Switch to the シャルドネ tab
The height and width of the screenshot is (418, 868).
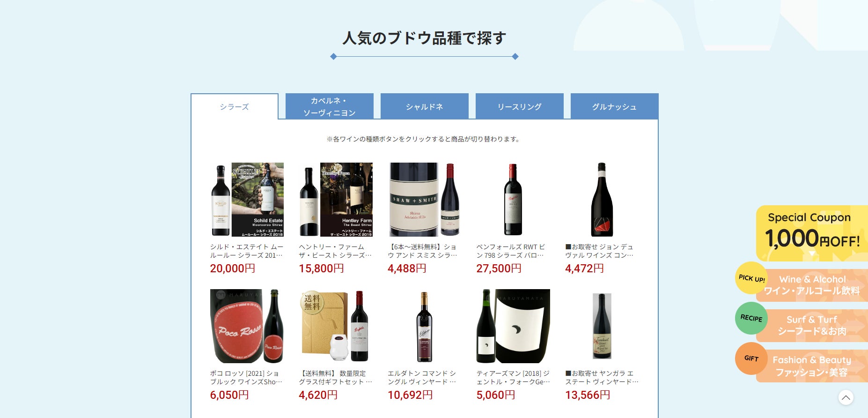(x=425, y=106)
